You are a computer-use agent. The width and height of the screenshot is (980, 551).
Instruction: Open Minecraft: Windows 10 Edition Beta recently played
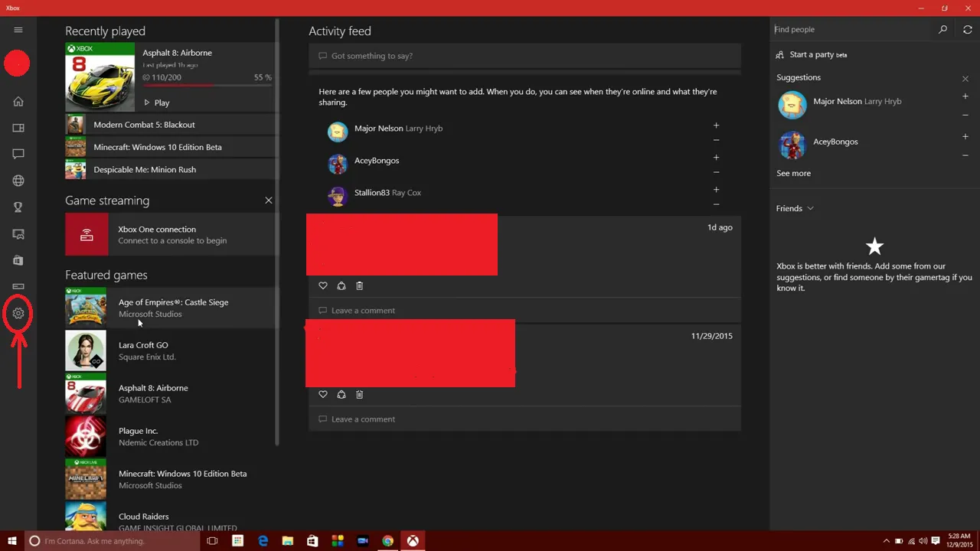[x=171, y=147]
